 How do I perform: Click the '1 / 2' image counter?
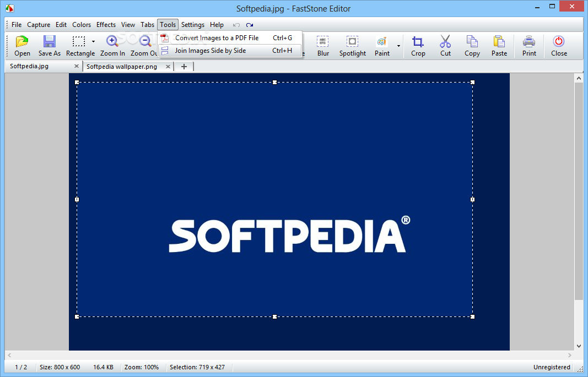click(x=21, y=367)
